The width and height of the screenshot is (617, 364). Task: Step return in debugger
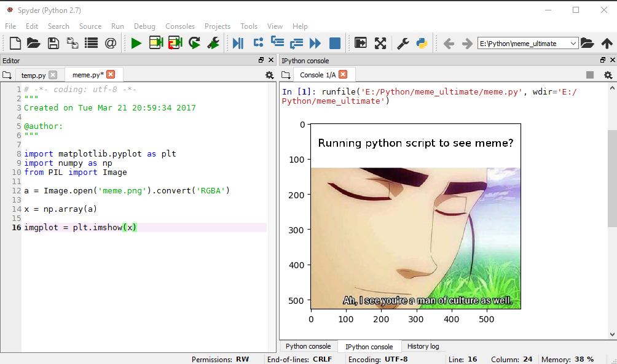[296, 43]
